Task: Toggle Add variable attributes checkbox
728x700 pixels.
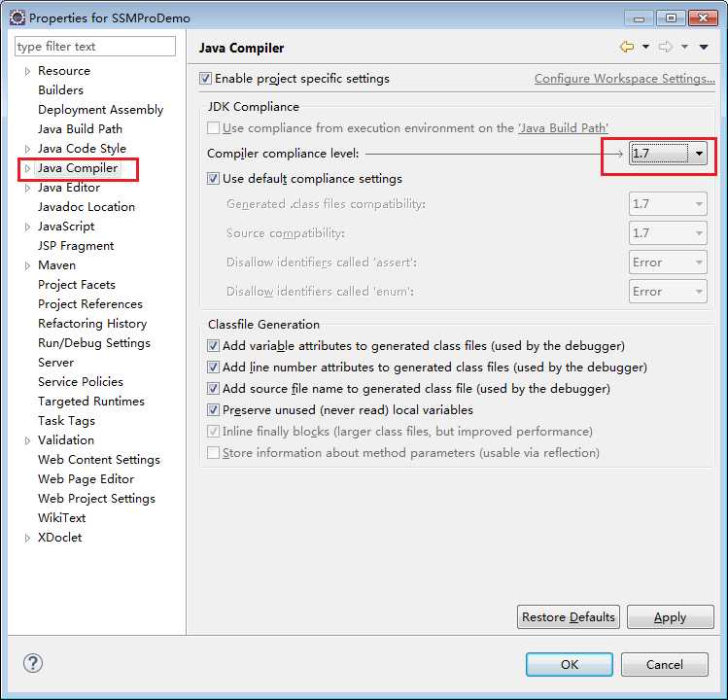Action: (x=213, y=345)
